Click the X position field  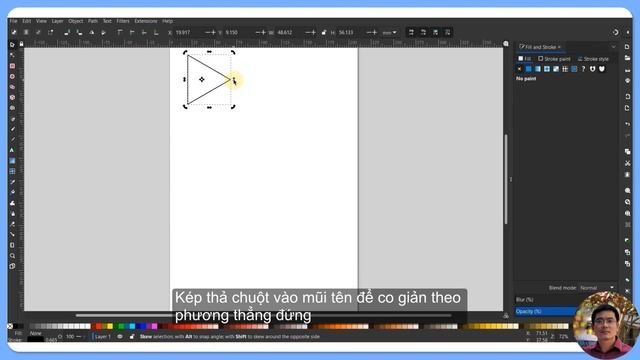189,32
